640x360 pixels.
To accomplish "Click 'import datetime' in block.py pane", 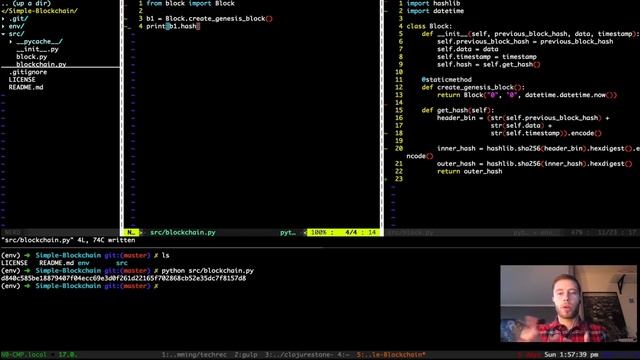I will [x=435, y=11].
